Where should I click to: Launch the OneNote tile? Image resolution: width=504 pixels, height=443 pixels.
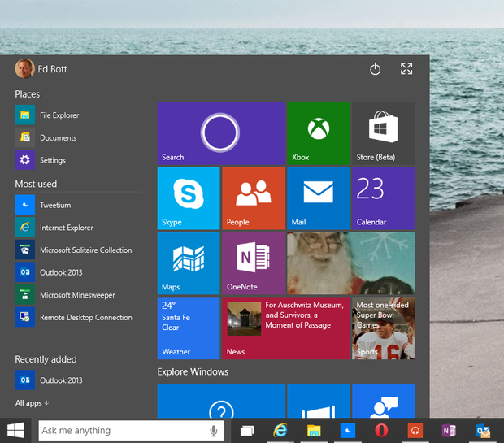(x=253, y=263)
